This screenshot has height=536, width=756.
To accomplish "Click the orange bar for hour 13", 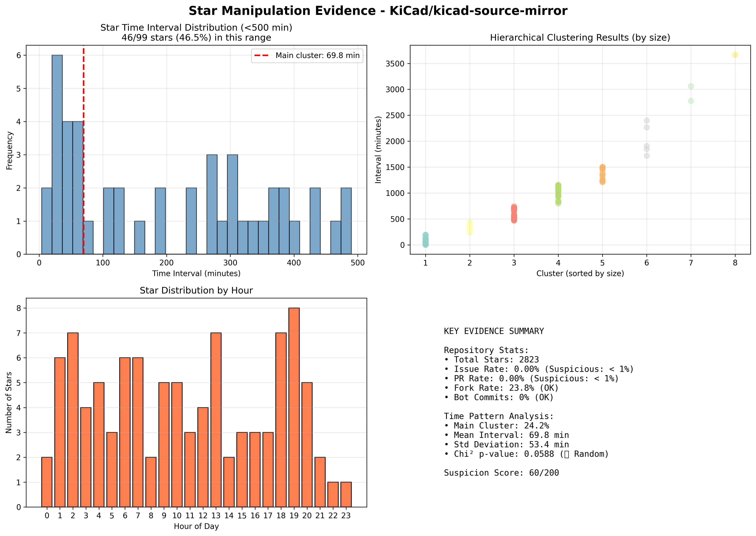I will [216, 420].
